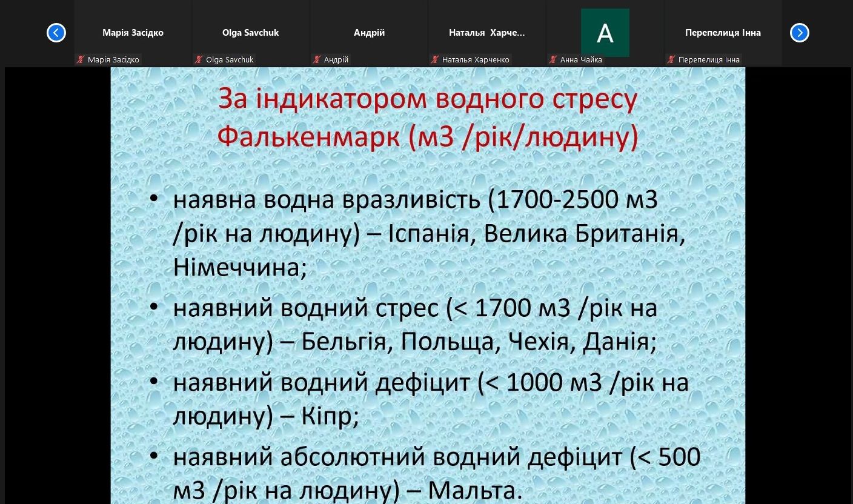Screen dimensions: 853x504
Task: Show next participants with right arrow
Action: click(x=799, y=33)
